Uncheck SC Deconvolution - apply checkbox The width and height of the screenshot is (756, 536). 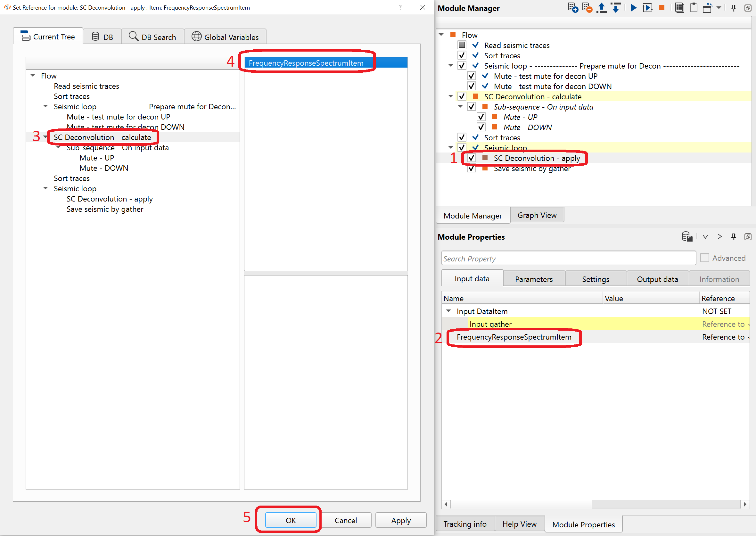pos(471,158)
